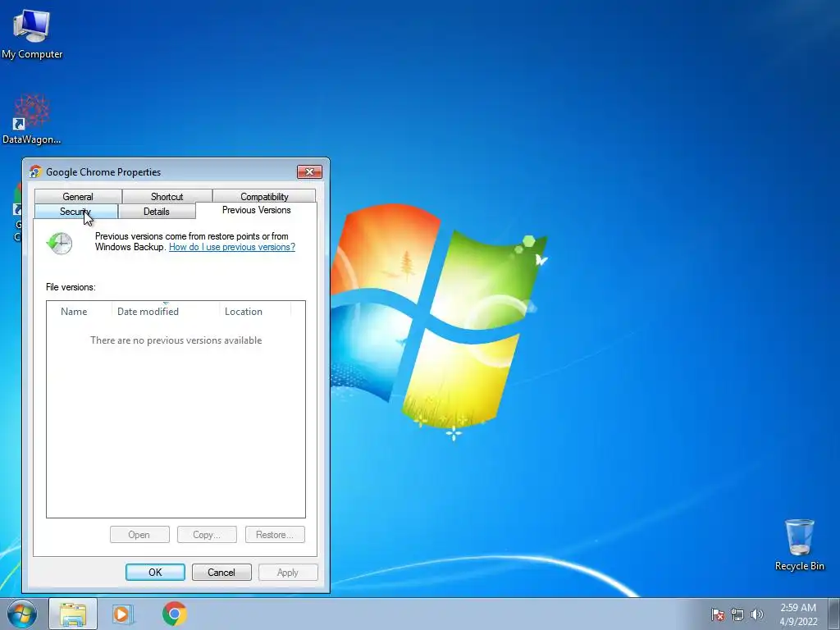Click the Copy... button
Image resolution: width=840 pixels, height=630 pixels.
[x=207, y=535]
